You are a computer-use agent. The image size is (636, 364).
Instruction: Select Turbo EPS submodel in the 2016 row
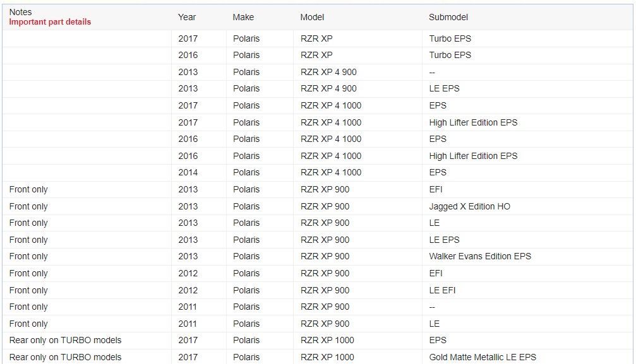[x=450, y=55]
